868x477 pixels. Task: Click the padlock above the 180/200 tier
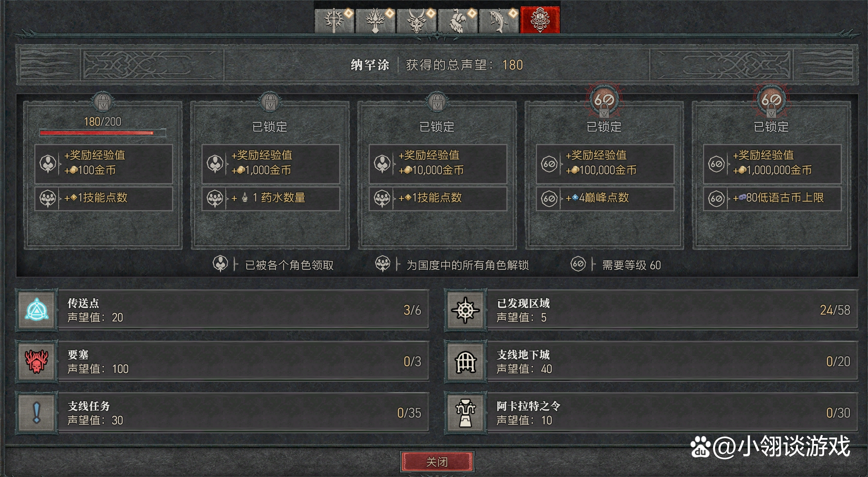[x=103, y=102]
